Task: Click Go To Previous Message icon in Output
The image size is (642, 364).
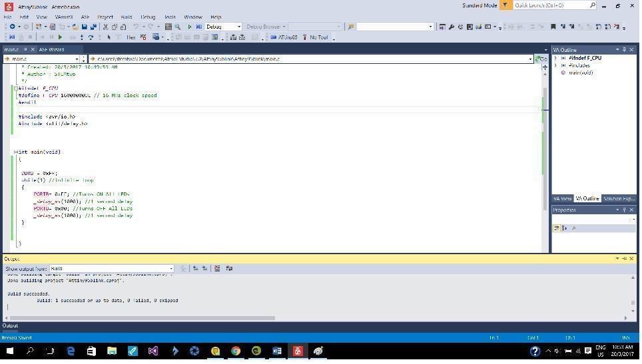Action: tap(196, 268)
